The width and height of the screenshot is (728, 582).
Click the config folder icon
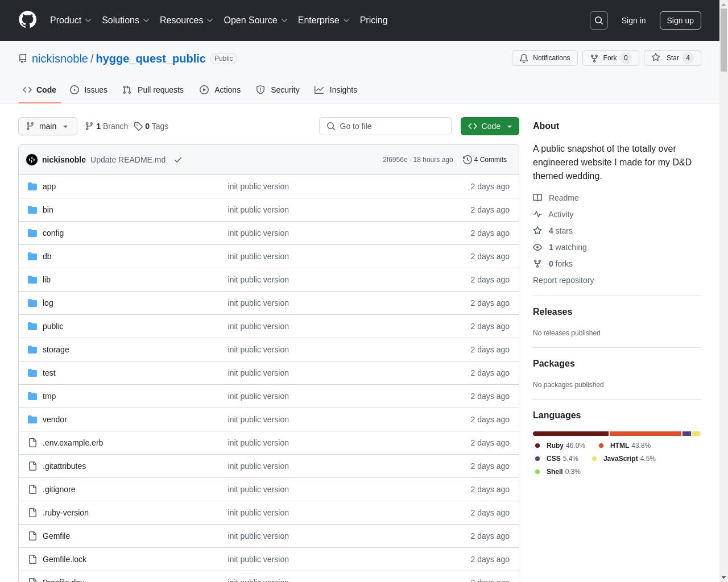click(32, 233)
